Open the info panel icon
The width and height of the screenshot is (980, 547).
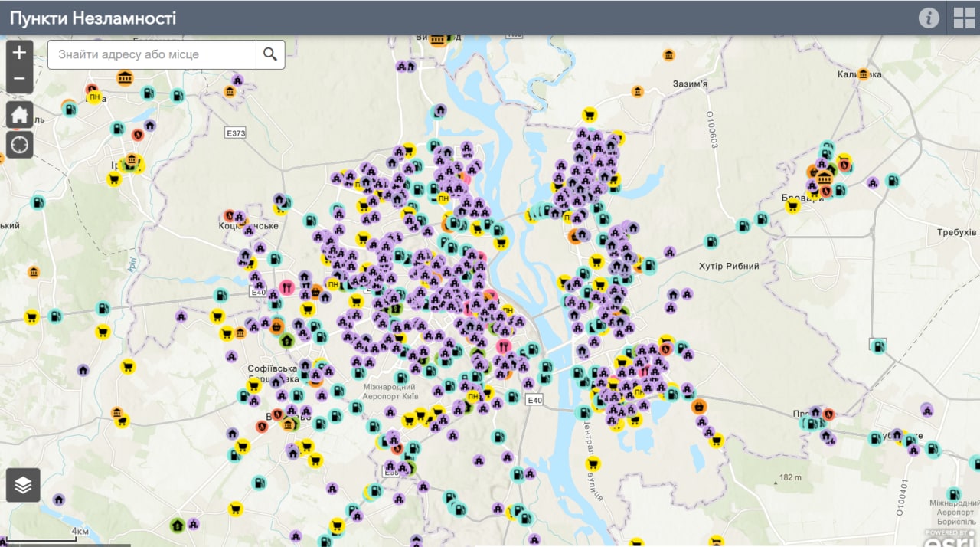point(929,18)
